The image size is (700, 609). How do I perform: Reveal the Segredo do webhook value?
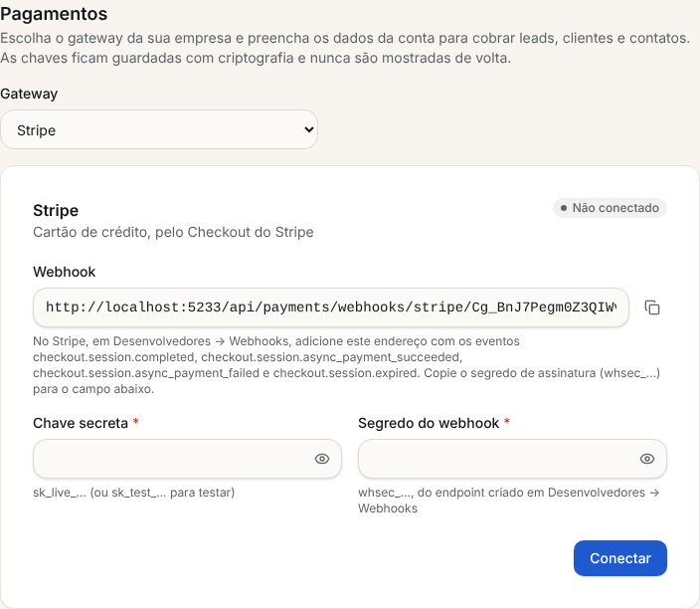tap(647, 459)
